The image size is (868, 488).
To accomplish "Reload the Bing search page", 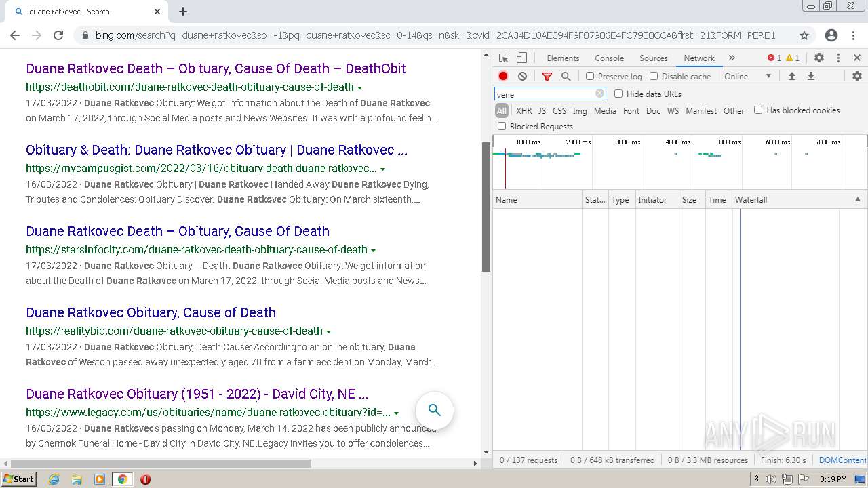I will click(x=58, y=35).
